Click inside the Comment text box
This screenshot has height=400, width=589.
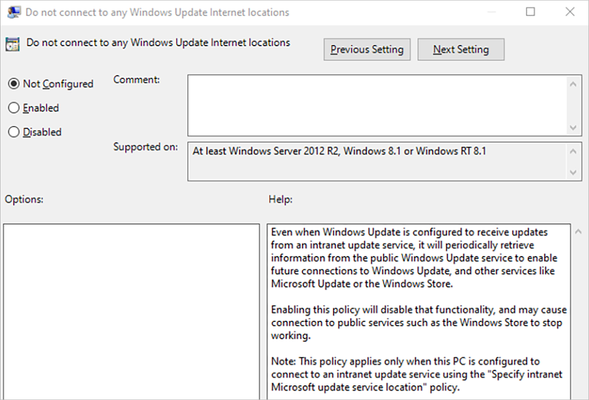(x=378, y=105)
